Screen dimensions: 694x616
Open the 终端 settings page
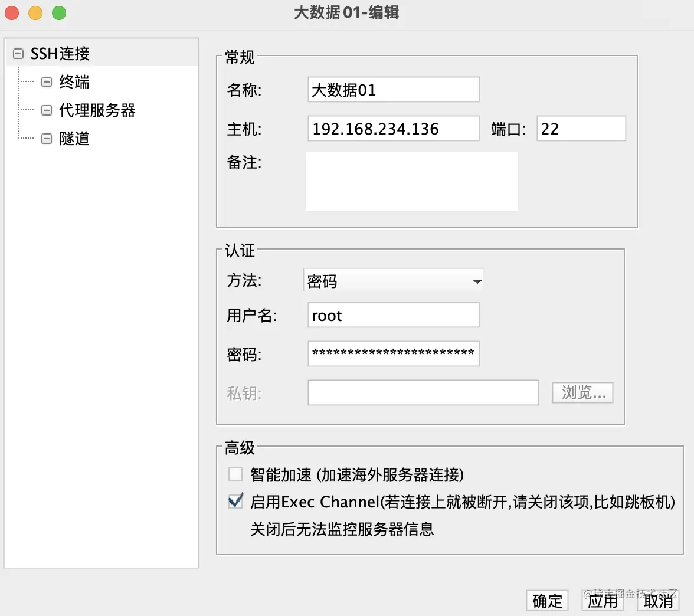tap(74, 82)
